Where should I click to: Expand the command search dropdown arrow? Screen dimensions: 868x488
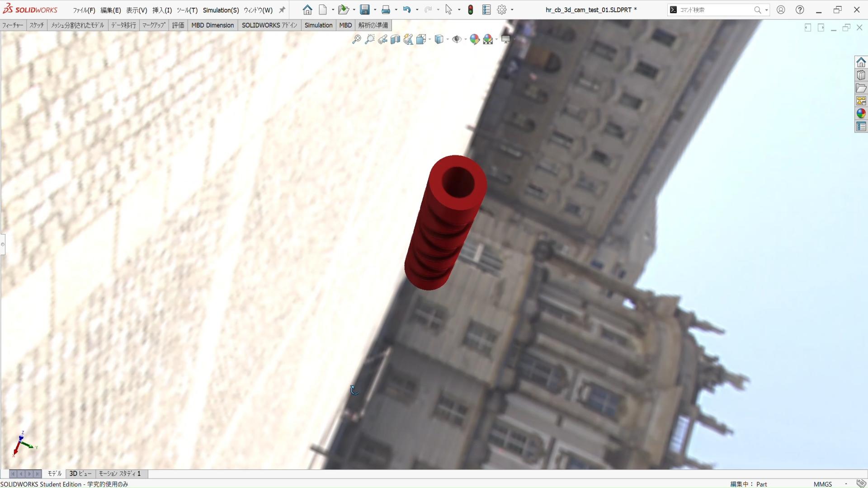(x=766, y=10)
